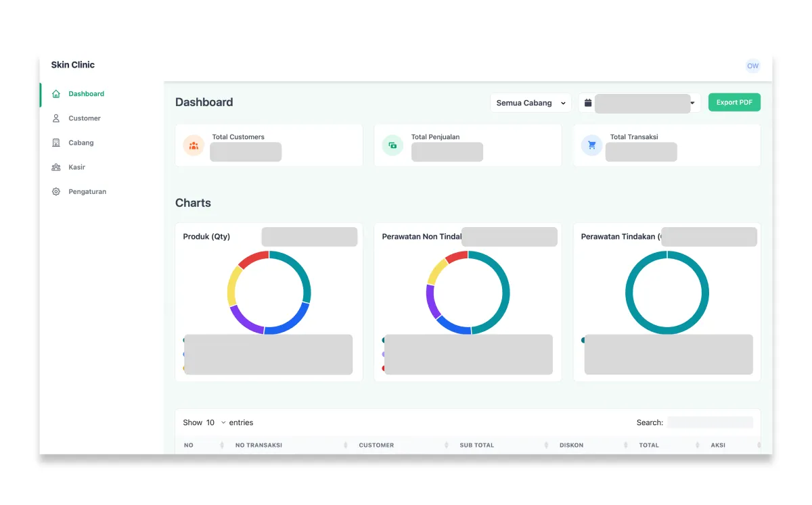Expand the date range selector arrow

click(692, 103)
